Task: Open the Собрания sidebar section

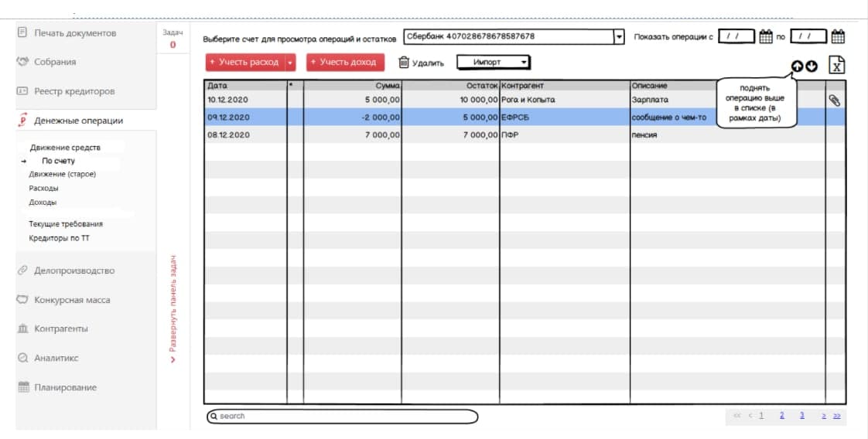Action: pos(55,62)
